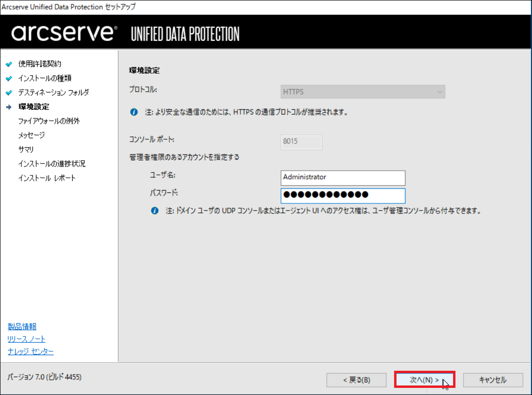Click the checkmark icon next to 使用許諾契約
The height and width of the screenshot is (395, 532).
9,64
